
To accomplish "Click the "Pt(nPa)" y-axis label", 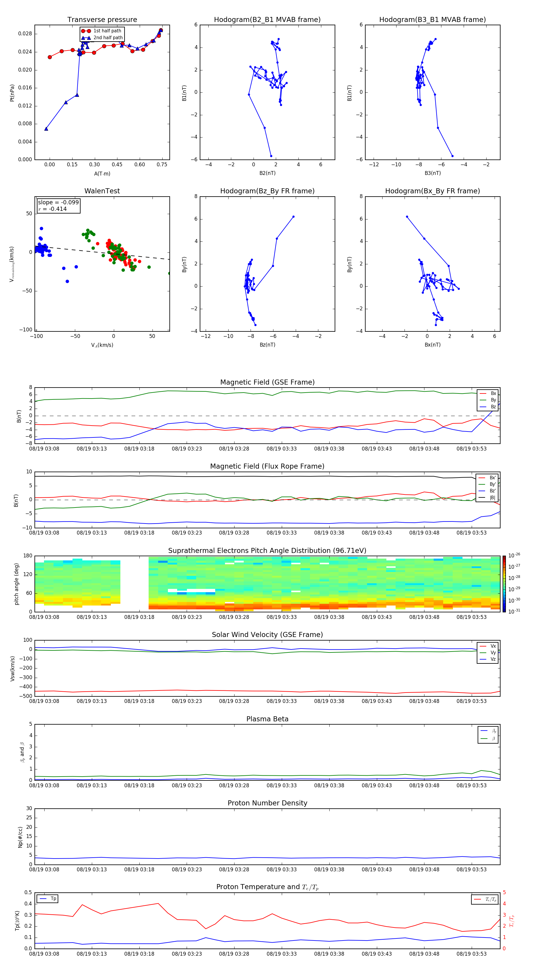I will pyautogui.click(x=12, y=93).
